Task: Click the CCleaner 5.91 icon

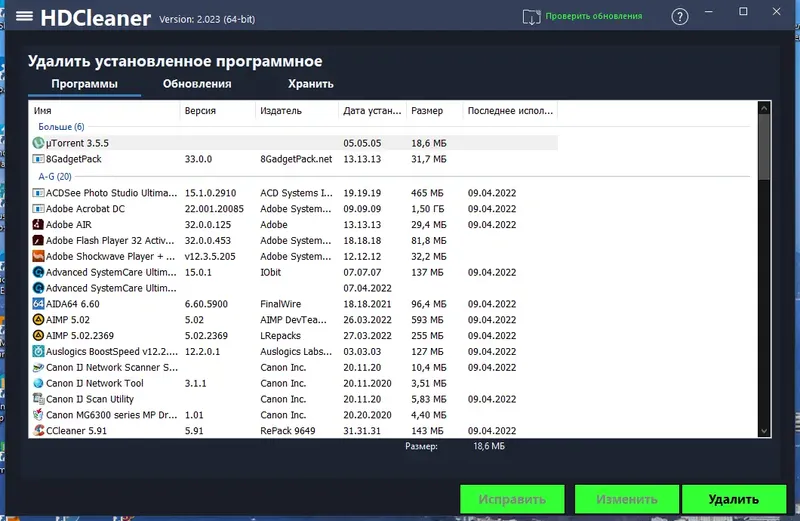Action: pyautogui.click(x=38, y=430)
